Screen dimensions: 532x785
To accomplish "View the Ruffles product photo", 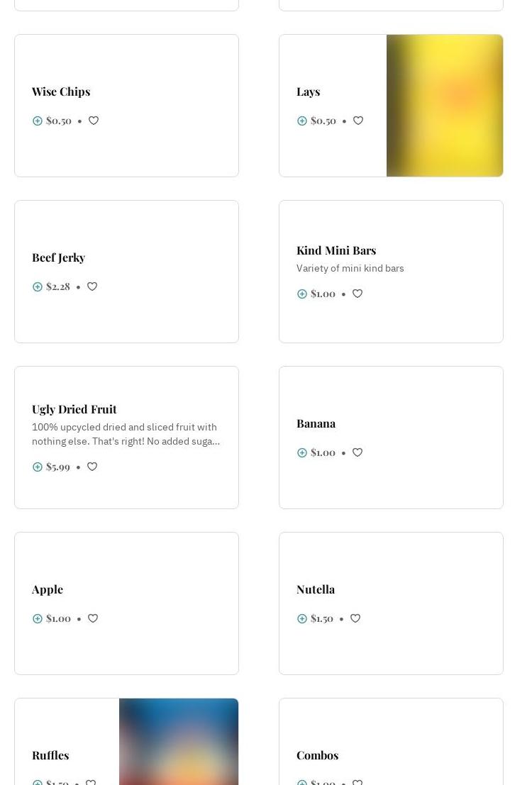I will click(179, 742).
